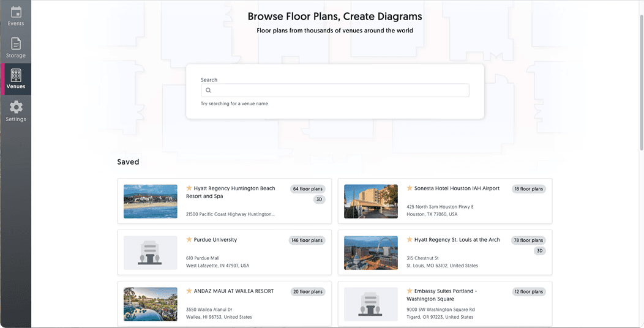
Task: Select the Venues sidebar item
Action: [15, 79]
